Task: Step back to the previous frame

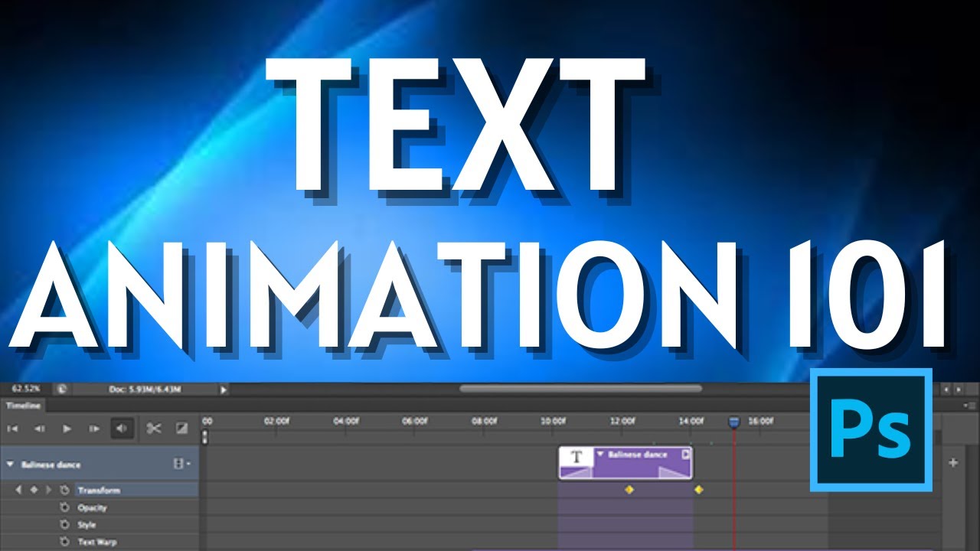Action: coord(39,429)
